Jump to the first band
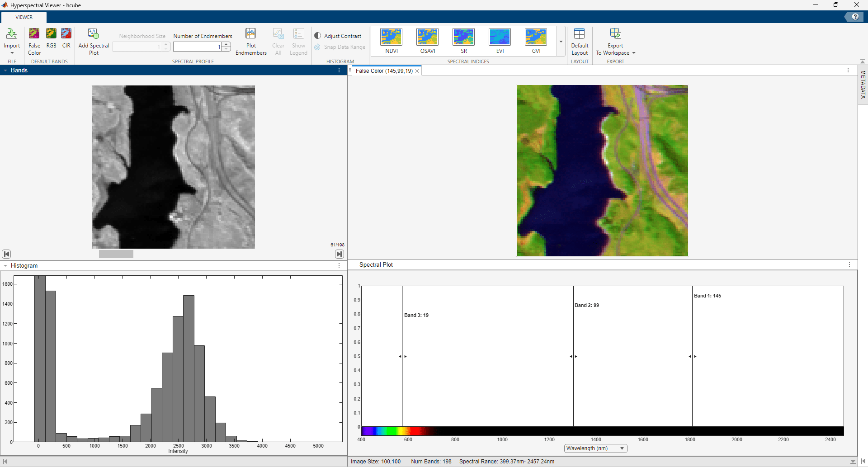 click(x=6, y=254)
